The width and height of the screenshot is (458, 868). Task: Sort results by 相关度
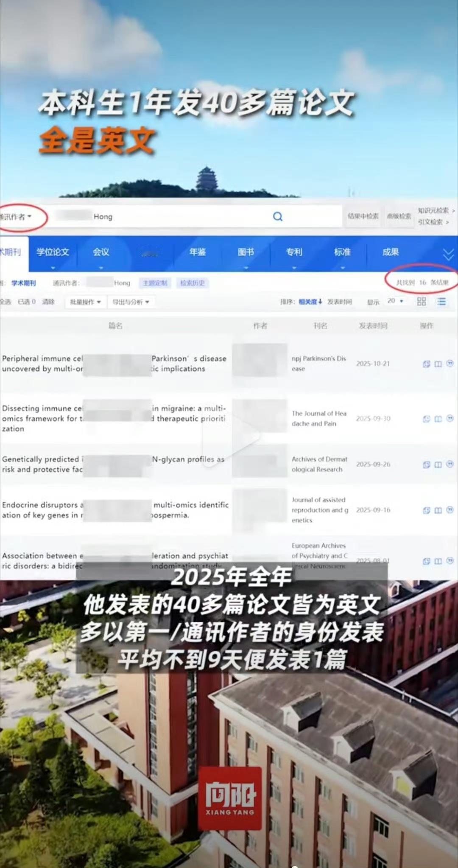(310, 302)
